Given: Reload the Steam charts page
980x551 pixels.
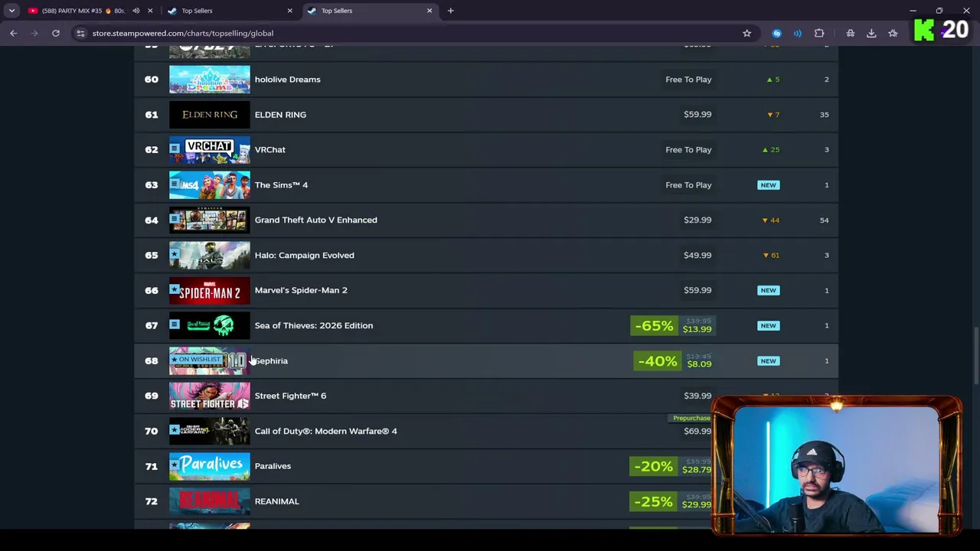Looking at the screenshot, I should 56,33.
